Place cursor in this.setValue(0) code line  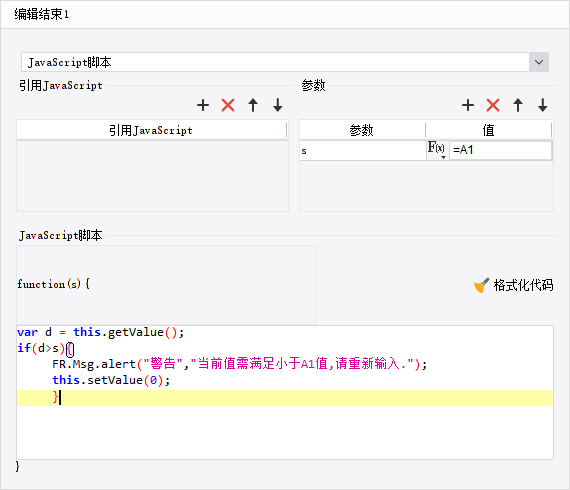111,380
